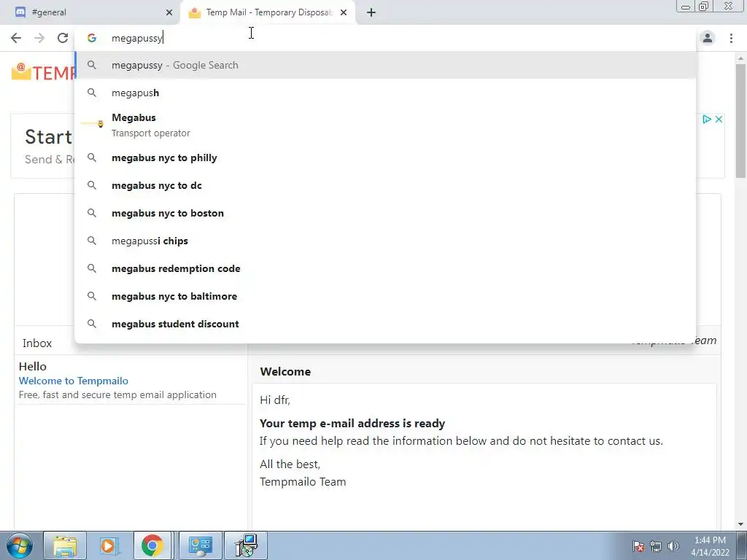This screenshot has width=747, height=560.
Task: Reload the current page
Action: click(x=63, y=38)
